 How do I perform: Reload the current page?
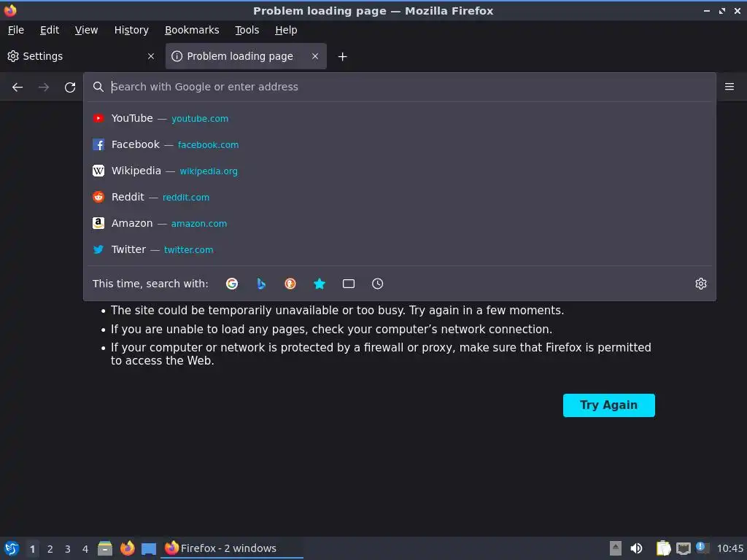[70, 87]
